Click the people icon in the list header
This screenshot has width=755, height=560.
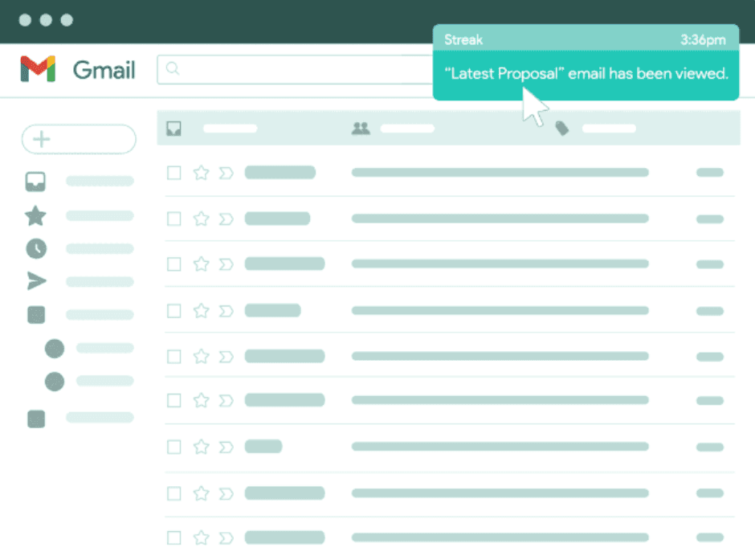pyautogui.click(x=361, y=127)
